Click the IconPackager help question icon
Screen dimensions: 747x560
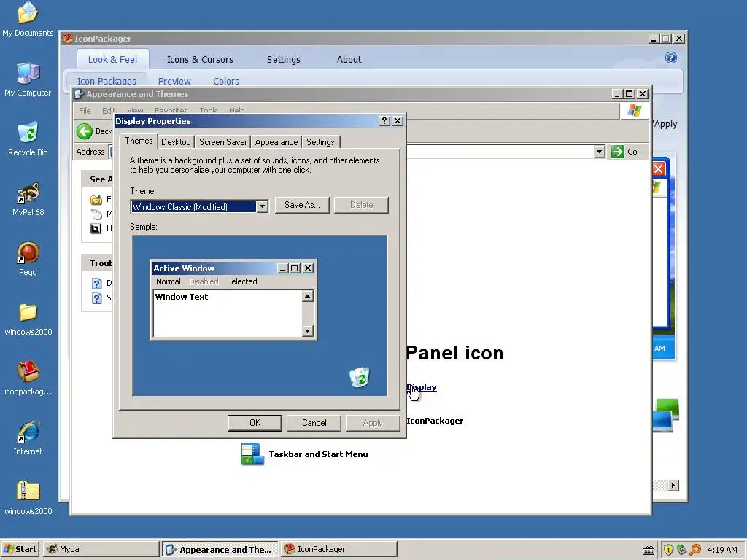pos(671,58)
